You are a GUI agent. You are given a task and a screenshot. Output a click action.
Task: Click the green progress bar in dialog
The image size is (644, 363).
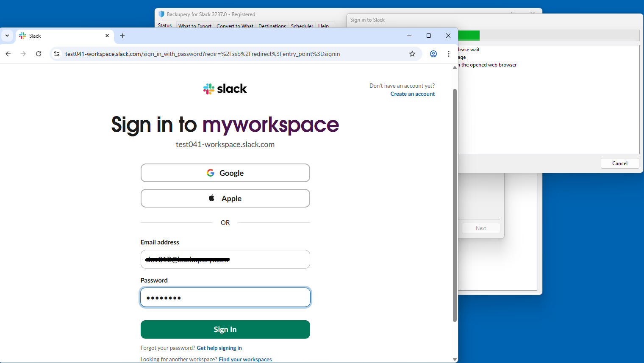pos(469,36)
